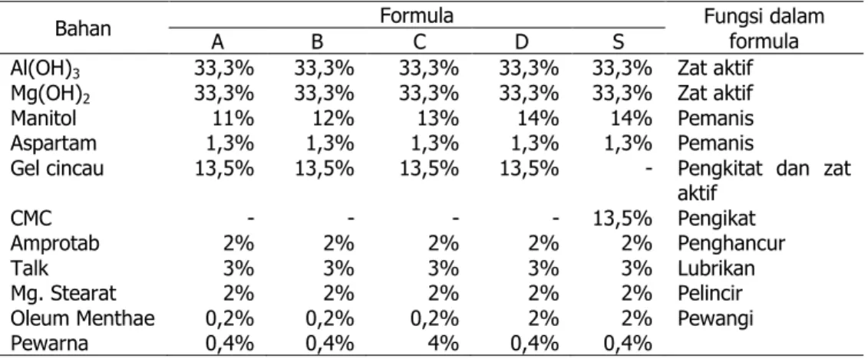Click the Fungsi dalam formula header

point(764,28)
